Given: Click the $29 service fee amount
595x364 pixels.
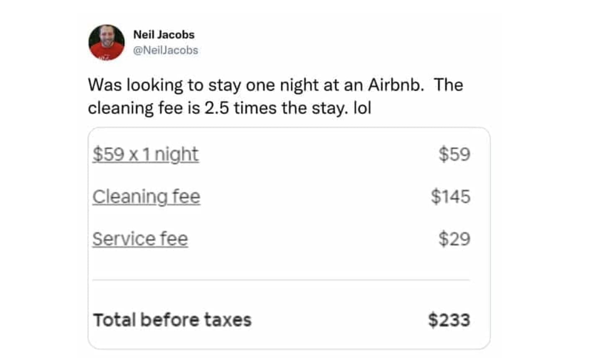Looking at the screenshot, I should point(454,239).
